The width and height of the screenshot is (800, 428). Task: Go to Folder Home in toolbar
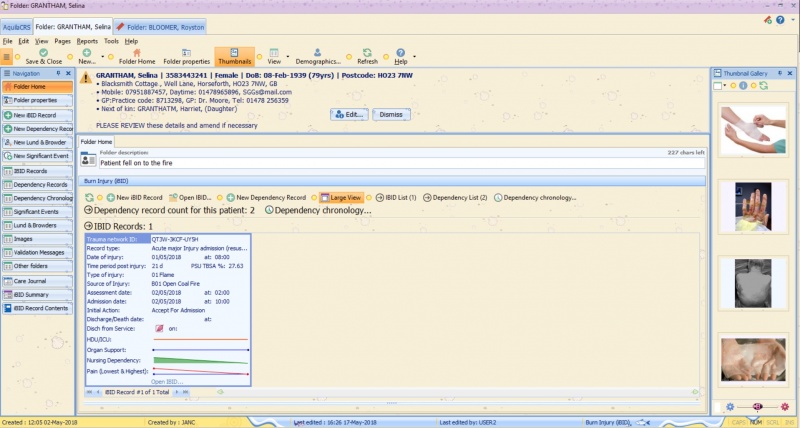point(137,57)
